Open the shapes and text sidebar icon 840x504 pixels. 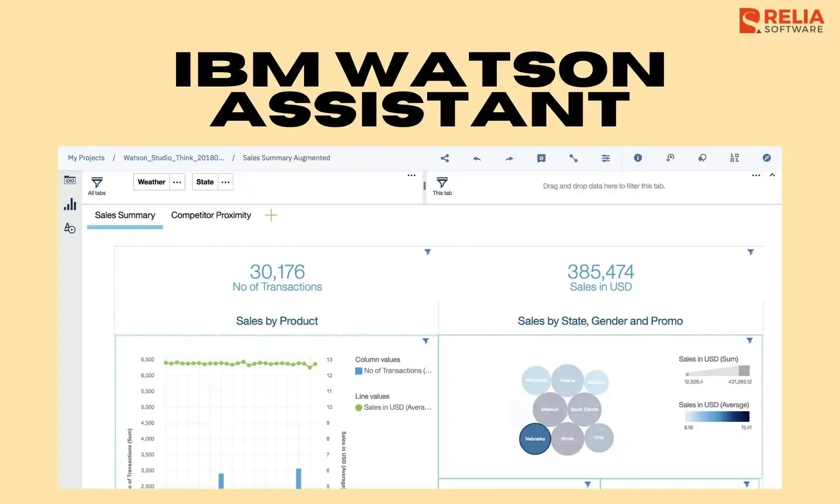tap(70, 228)
